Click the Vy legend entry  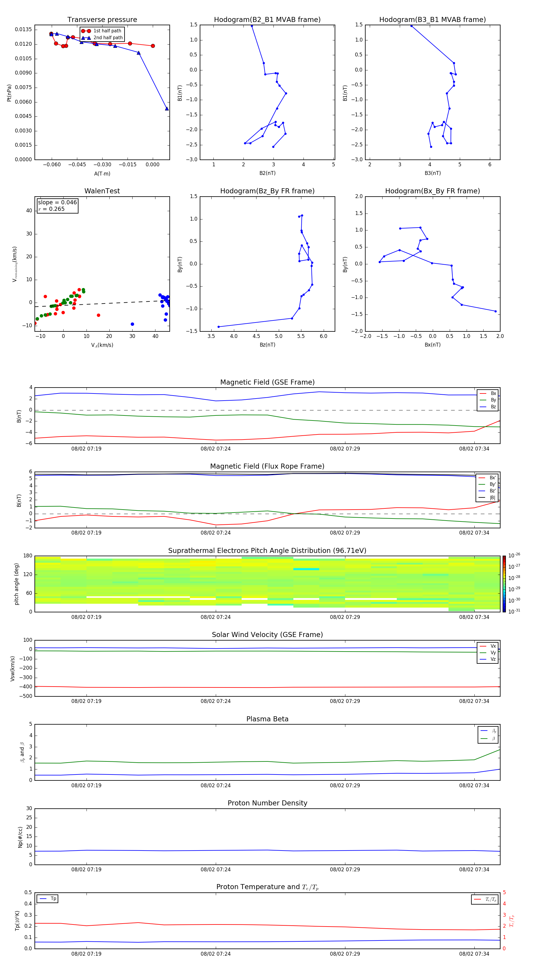coord(488,652)
